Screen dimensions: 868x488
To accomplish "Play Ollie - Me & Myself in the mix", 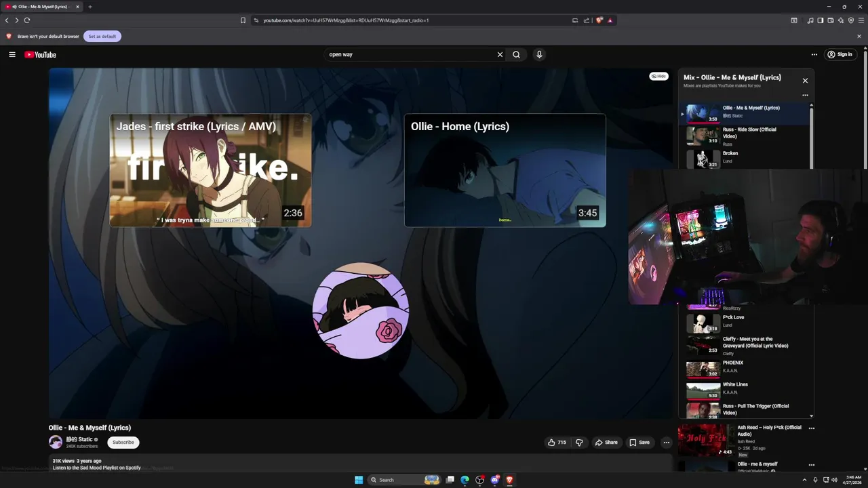I will (745, 113).
